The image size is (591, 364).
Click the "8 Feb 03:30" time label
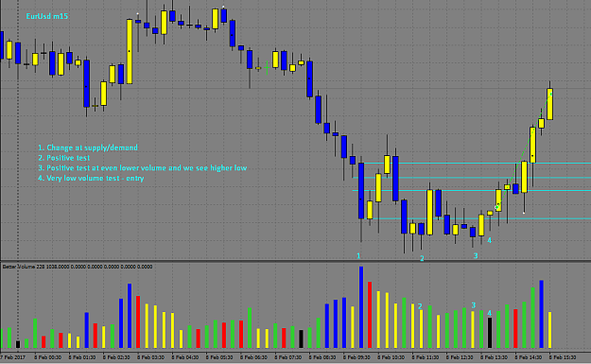pyautogui.click(x=150, y=357)
